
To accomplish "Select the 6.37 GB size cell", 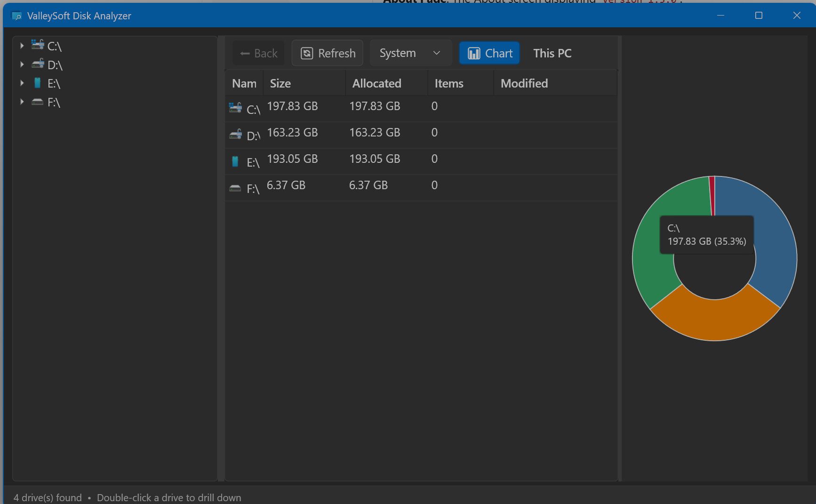I will pyautogui.click(x=286, y=185).
